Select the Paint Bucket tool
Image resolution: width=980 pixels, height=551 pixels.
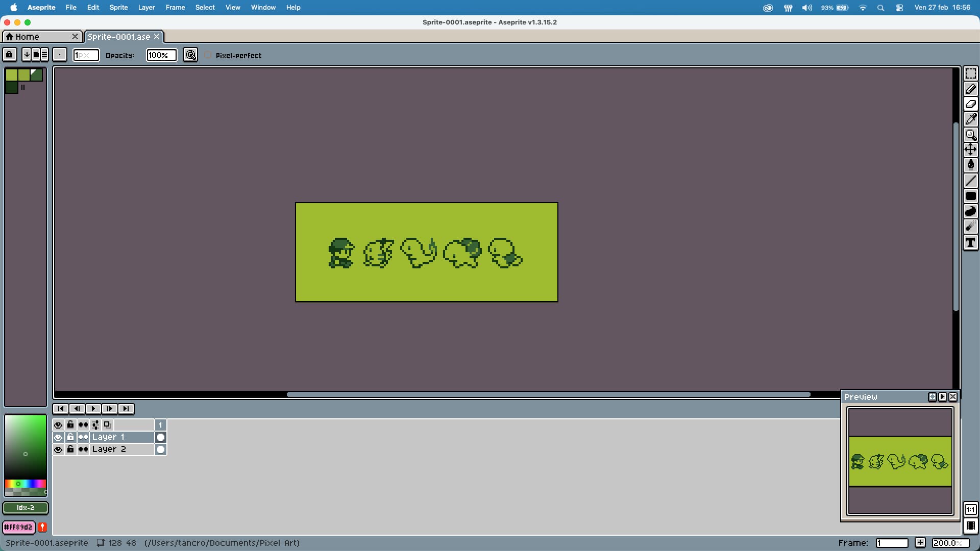point(970,165)
